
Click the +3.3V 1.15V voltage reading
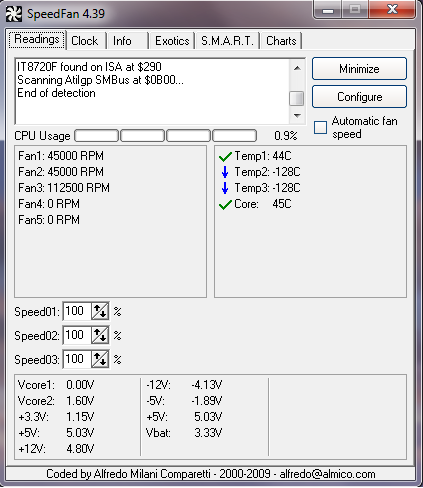pos(56,417)
